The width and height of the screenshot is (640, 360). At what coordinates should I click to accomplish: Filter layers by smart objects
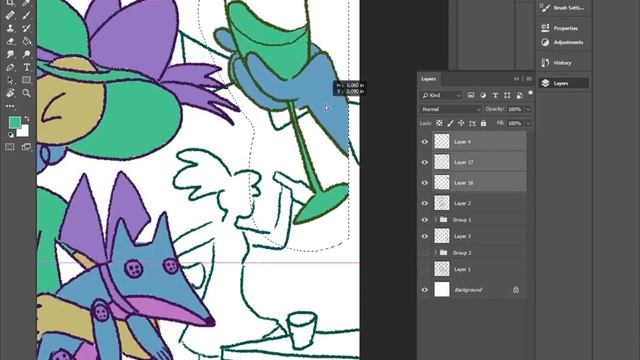(519, 95)
